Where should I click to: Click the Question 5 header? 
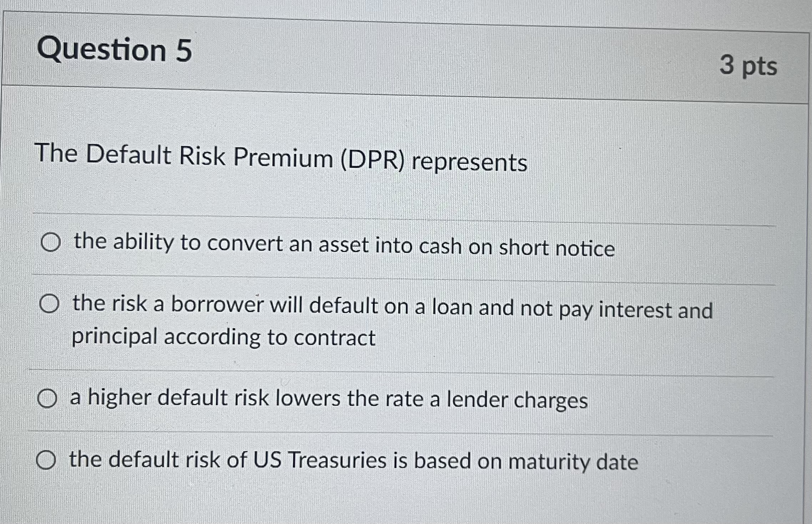click(x=116, y=50)
